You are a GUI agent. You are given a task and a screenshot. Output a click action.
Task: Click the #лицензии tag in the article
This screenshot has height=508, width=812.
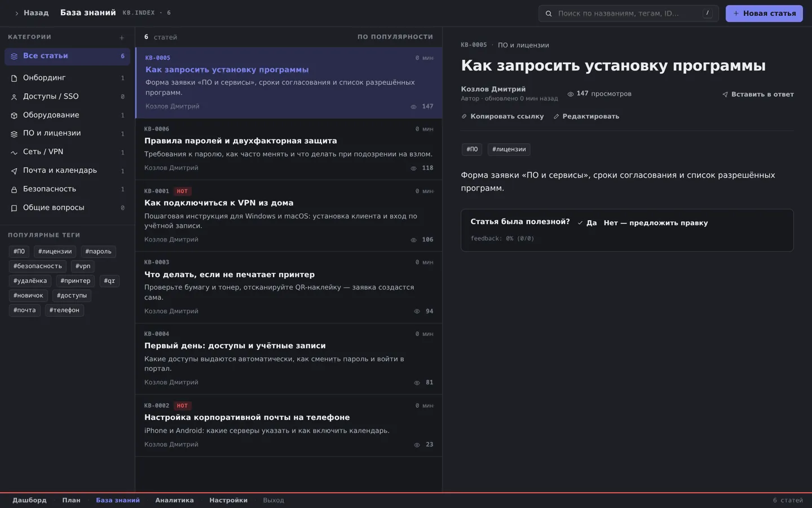click(x=509, y=150)
